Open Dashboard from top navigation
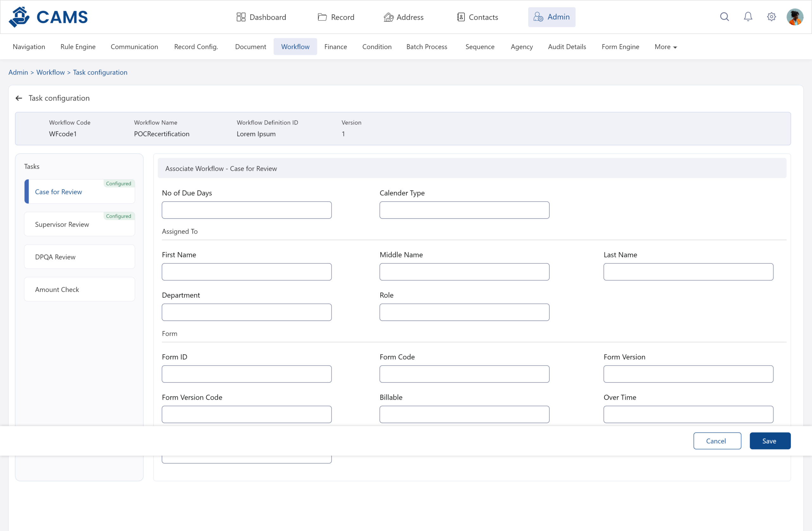812x531 pixels. coord(261,17)
